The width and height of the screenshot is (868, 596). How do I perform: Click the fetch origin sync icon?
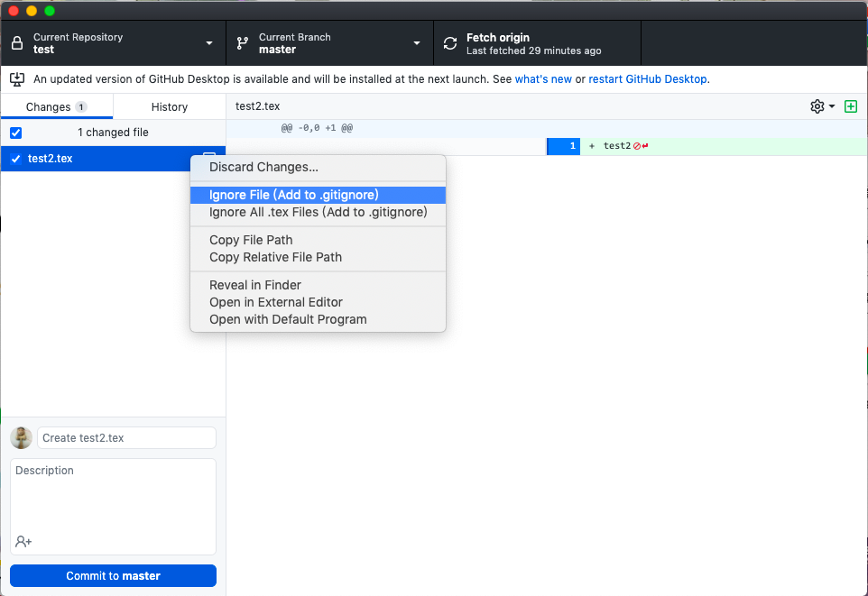pos(450,43)
